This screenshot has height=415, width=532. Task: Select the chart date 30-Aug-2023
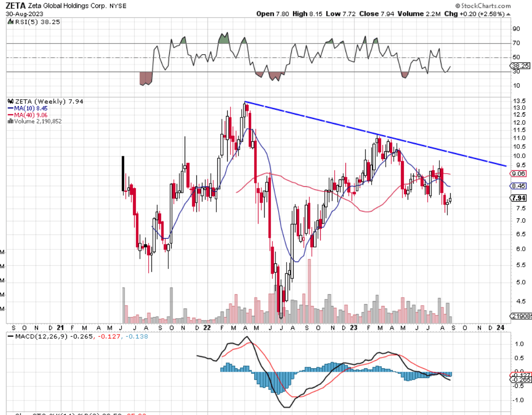pyautogui.click(x=24, y=14)
